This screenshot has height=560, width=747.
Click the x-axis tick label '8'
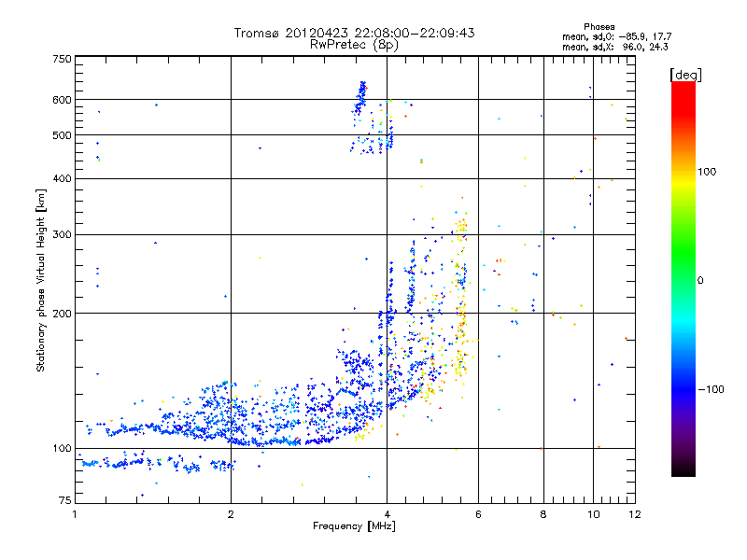(x=543, y=514)
